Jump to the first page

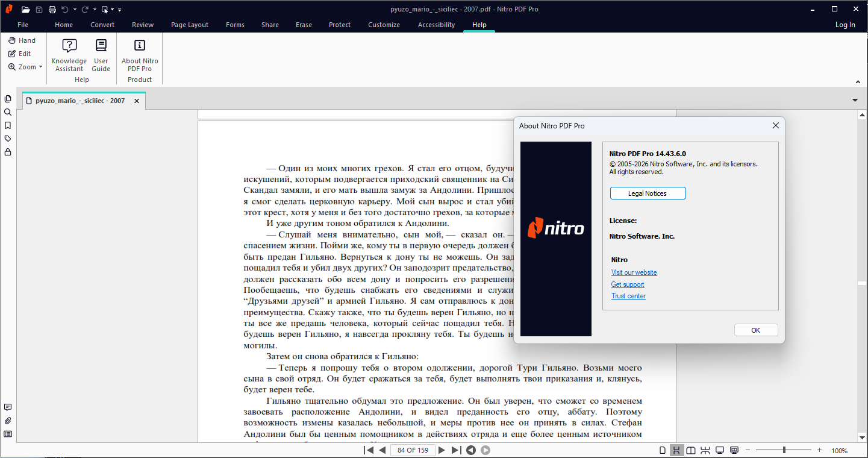368,450
